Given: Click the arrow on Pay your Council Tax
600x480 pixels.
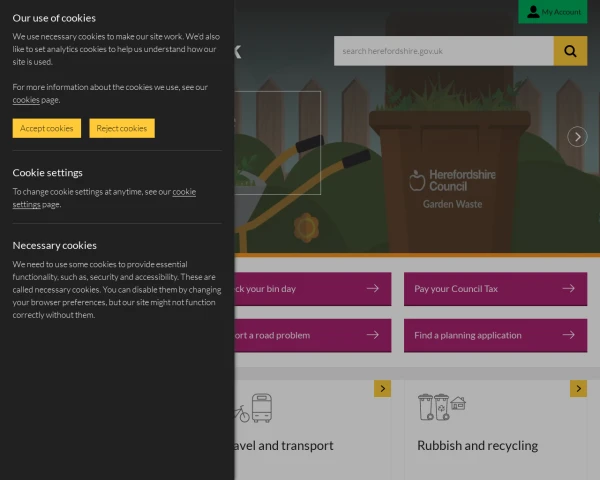Looking at the screenshot, I should click(x=569, y=288).
